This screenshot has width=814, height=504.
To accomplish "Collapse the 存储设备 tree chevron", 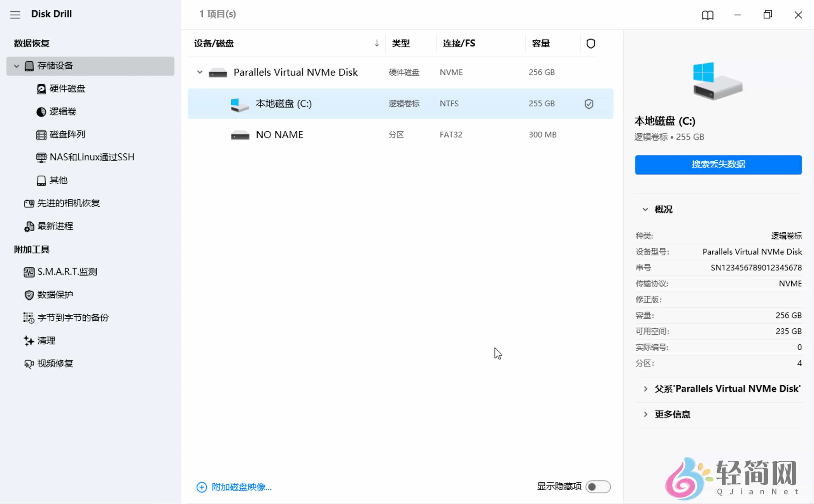I will (x=16, y=66).
